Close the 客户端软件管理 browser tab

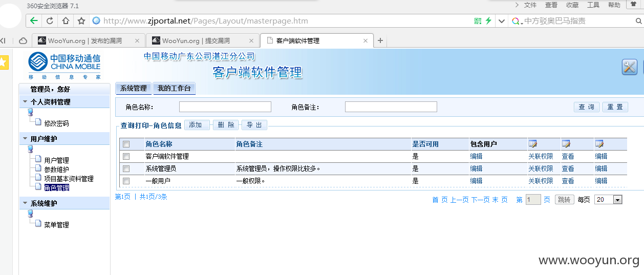tap(365, 41)
